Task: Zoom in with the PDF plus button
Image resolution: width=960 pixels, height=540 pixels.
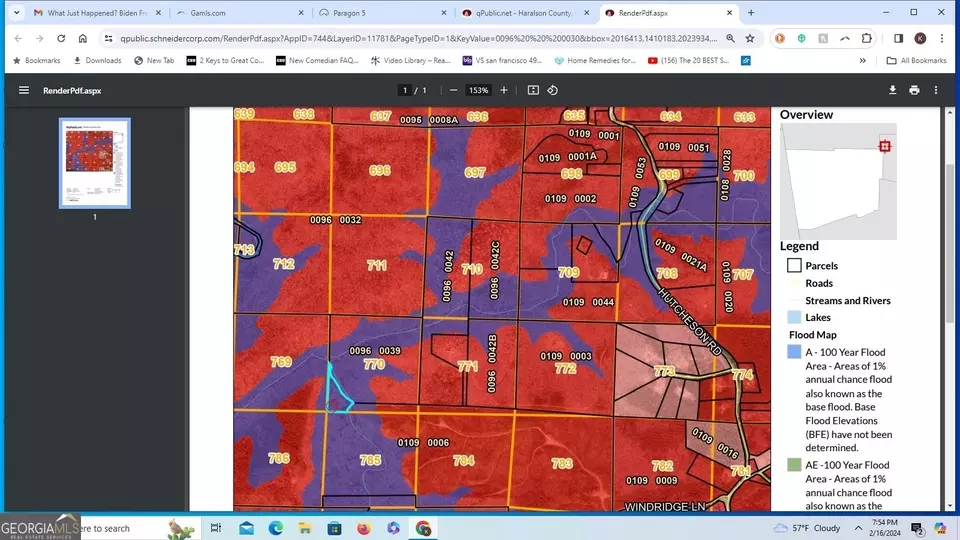Action: point(504,90)
